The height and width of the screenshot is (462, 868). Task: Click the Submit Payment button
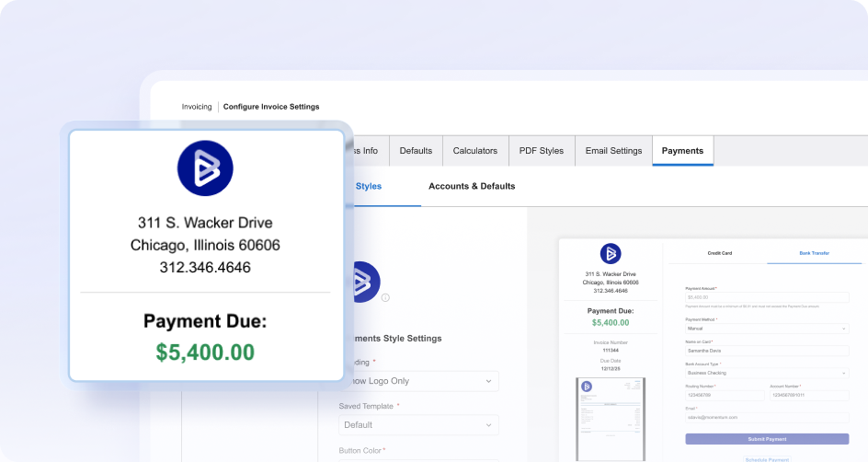[x=767, y=439]
